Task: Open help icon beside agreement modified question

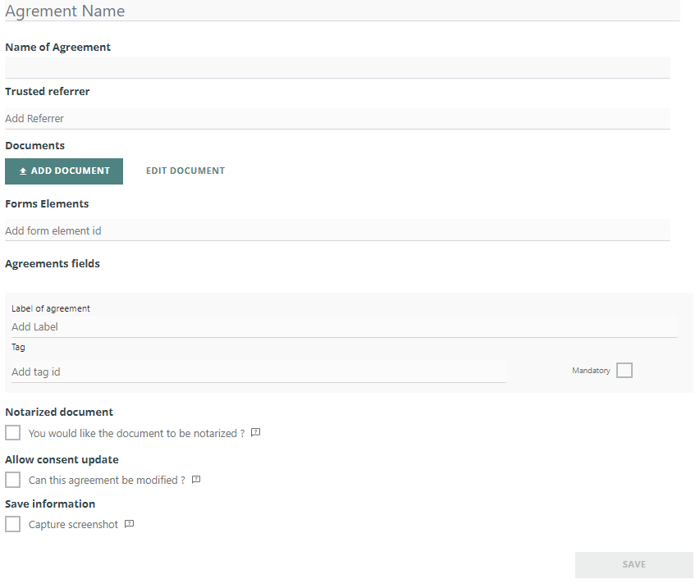Action: pos(196,480)
